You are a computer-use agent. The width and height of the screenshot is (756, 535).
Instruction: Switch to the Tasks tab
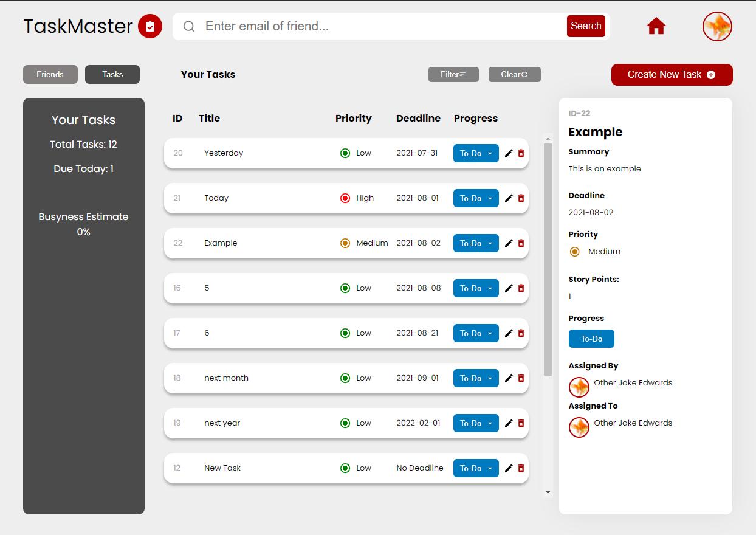(x=112, y=74)
